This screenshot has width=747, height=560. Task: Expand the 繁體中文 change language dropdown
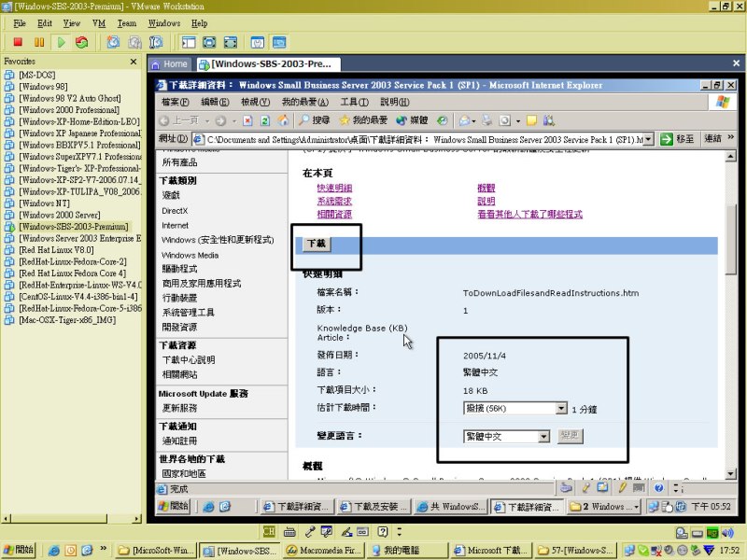tap(543, 436)
